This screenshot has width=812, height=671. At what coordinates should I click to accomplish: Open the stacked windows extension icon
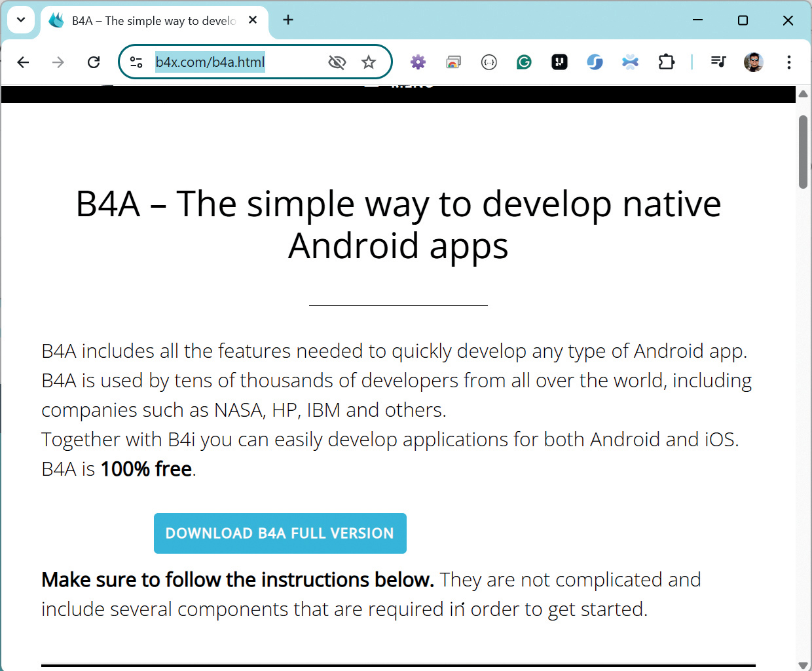pos(453,62)
